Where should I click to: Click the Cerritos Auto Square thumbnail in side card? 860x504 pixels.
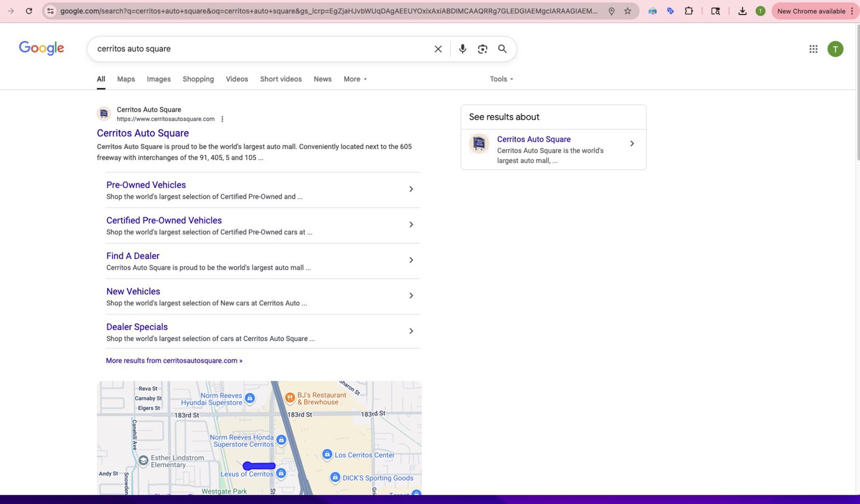pyautogui.click(x=479, y=143)
